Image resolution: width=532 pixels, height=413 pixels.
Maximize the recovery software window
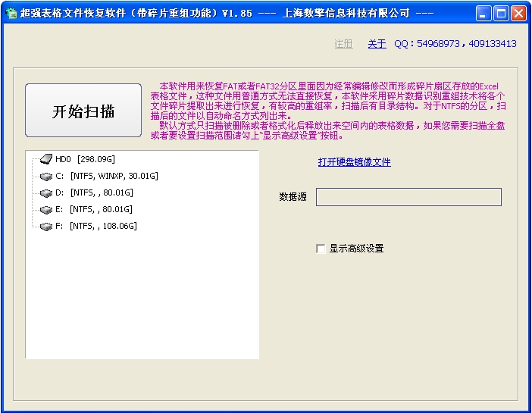point(501,14)
